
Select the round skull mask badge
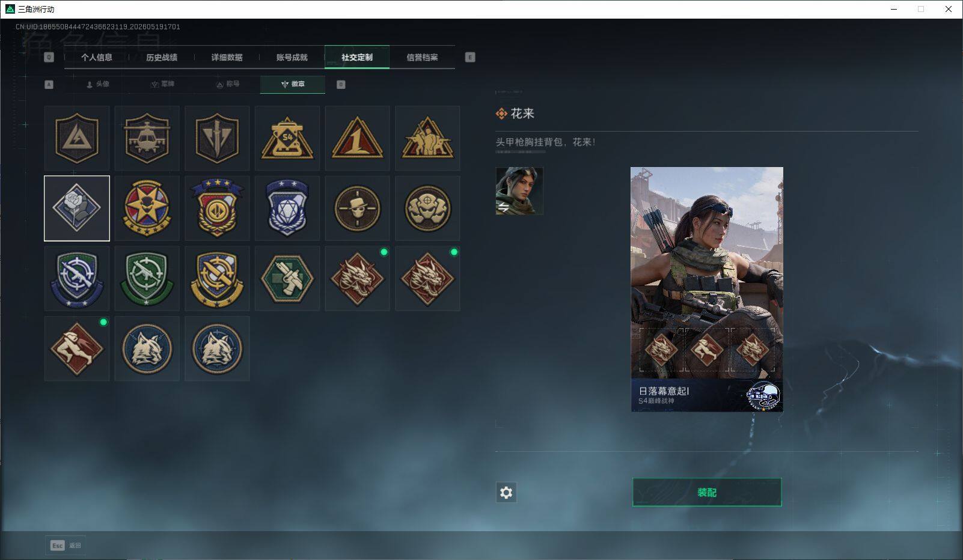point(427,208)
